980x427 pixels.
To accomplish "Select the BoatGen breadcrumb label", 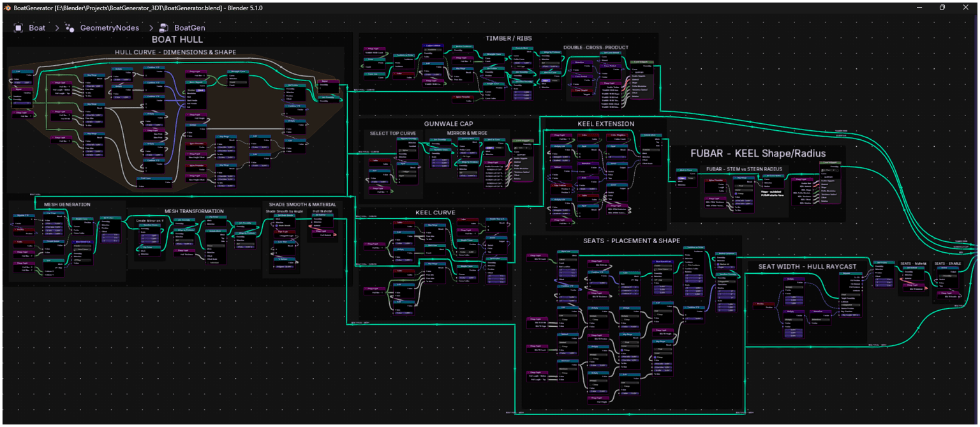I will tap(189, 28).
